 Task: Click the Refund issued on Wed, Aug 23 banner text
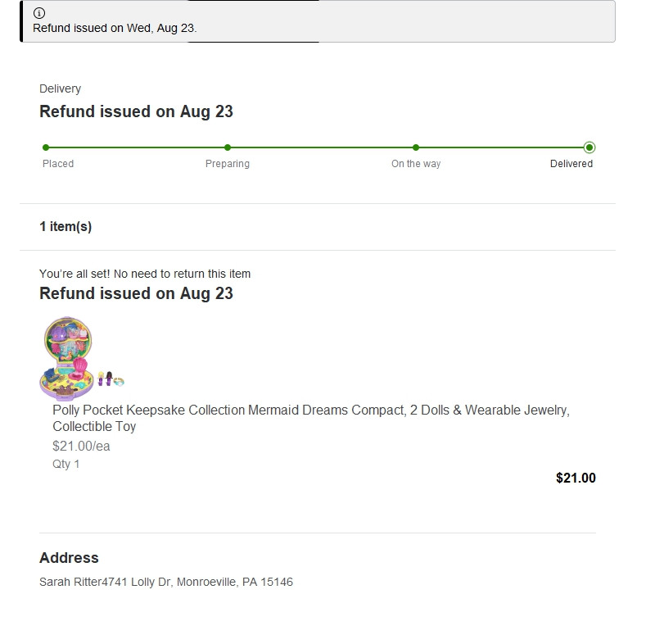(115, 28)
